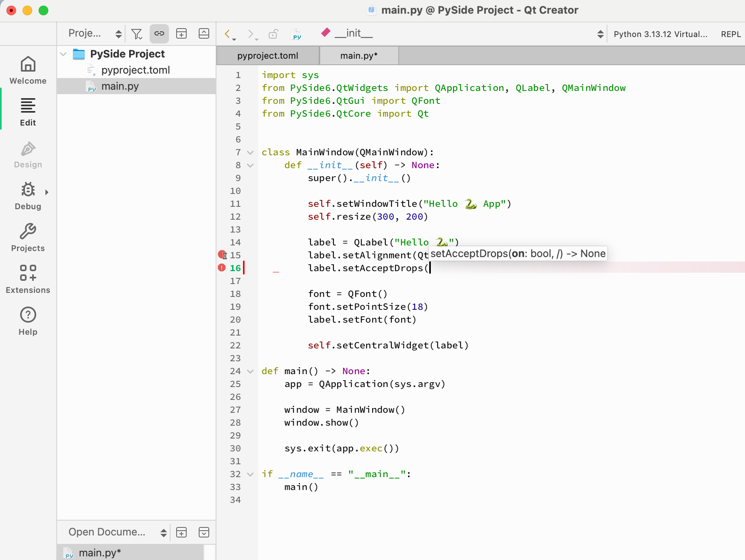Split the editor with the add-view icon
This screenshot has width=745, height=560.
[181, 33]
